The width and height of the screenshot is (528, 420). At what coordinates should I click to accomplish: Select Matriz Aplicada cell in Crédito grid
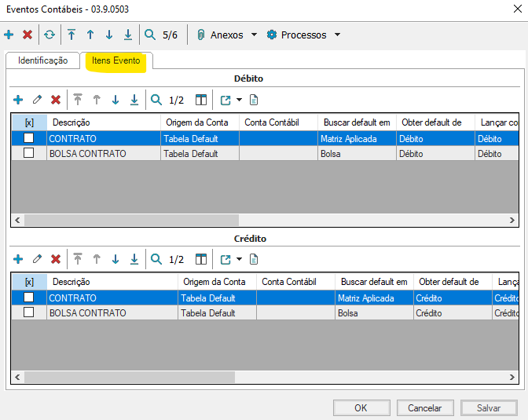tap(374, 298)
